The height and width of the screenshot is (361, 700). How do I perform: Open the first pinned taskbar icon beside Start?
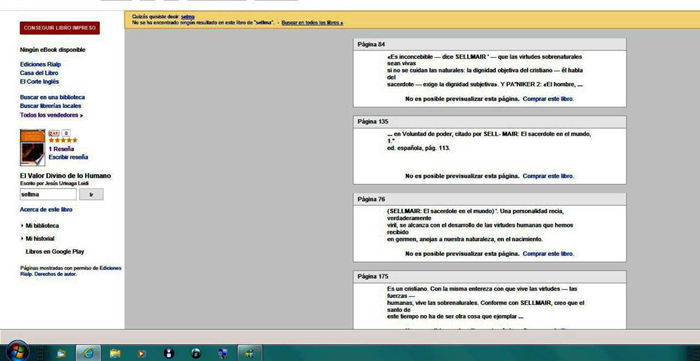click(62, 353)
